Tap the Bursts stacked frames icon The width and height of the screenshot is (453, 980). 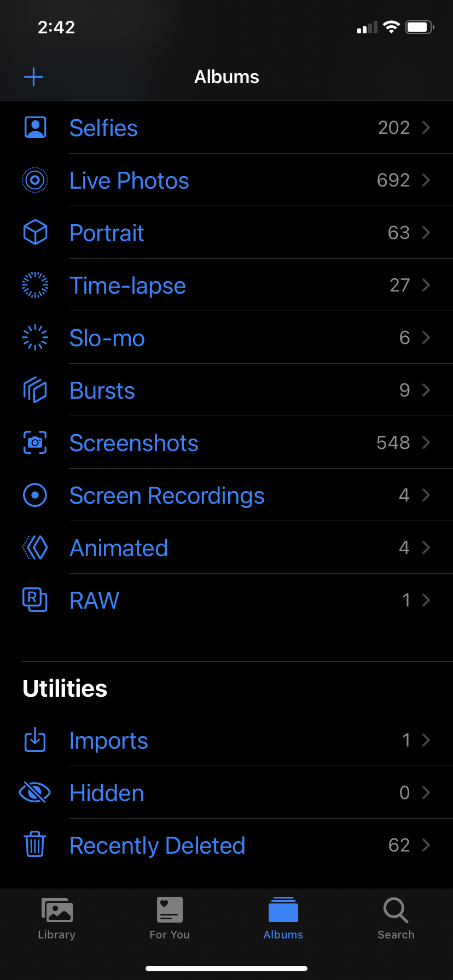click(x=35, y=390)
